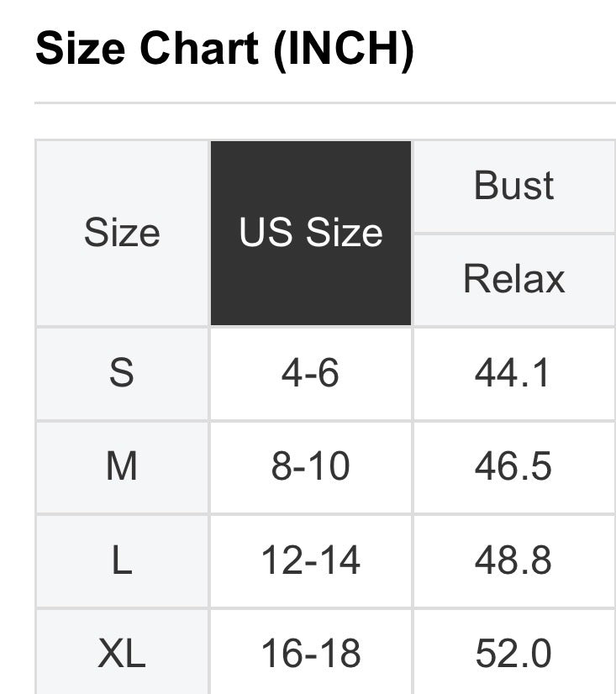
Task: Select the S size row label
Action: click(122, 372)
